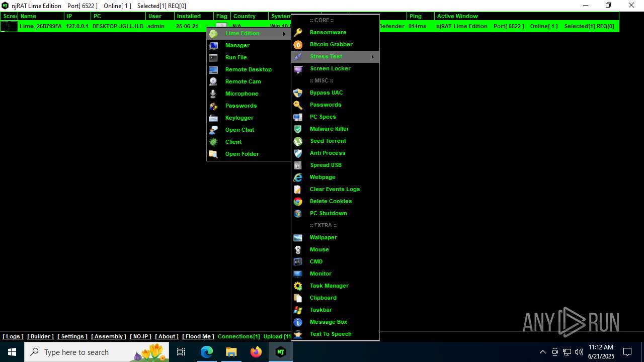The height and width of the screenshot is (362, 644).
Task: Select the Lime_26B799FA client name cell
Action: tap(41, 26)
